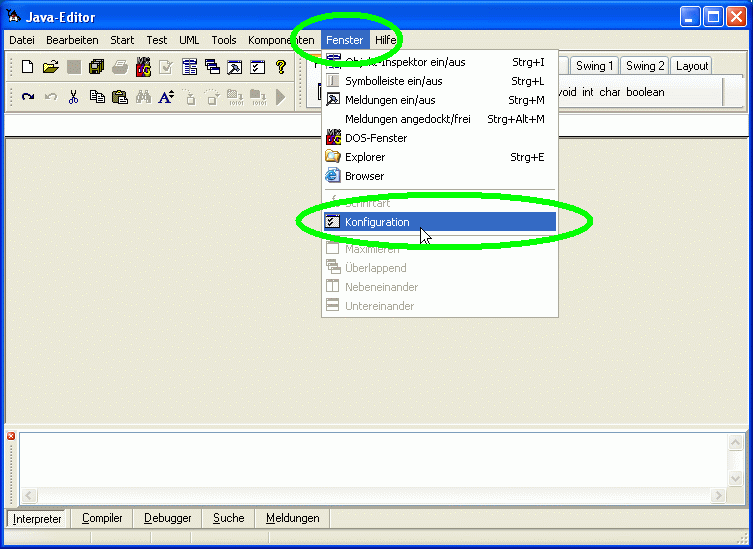Select Konfiguration from the Fenster menu
This screenshot has width=753, height=549.
click(377, 222)
